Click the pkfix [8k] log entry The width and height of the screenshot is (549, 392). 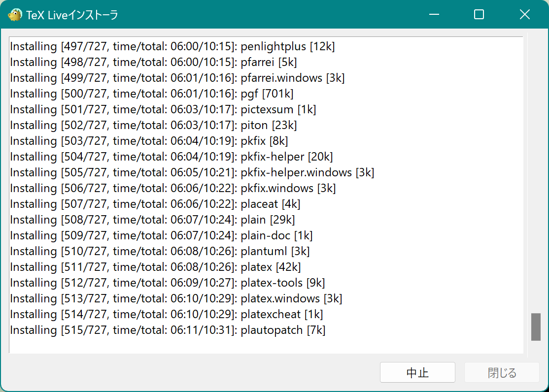point(149,141)
